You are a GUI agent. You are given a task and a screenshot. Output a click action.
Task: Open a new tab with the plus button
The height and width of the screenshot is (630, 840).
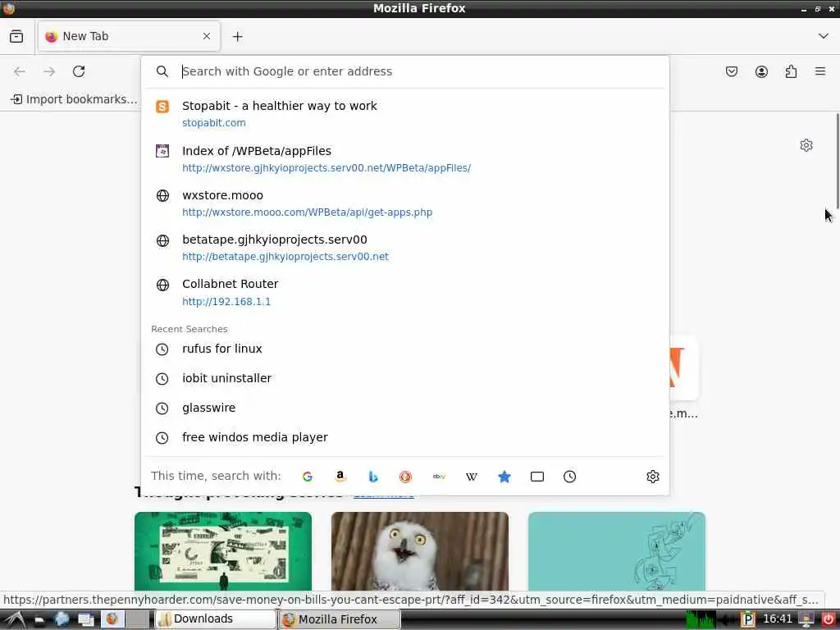tap(237, 36)
